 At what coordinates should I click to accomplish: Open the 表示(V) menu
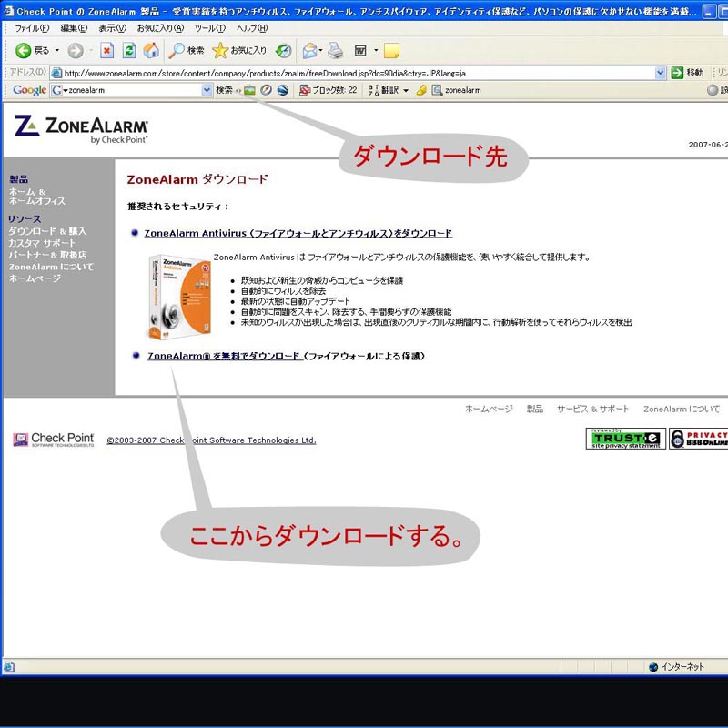[x=112, y=28]
